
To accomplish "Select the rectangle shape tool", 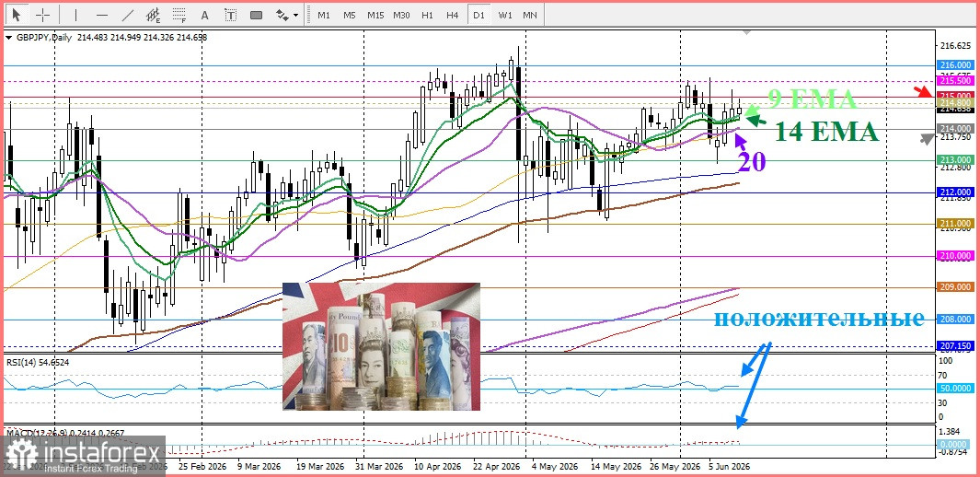I will (256, 15).
